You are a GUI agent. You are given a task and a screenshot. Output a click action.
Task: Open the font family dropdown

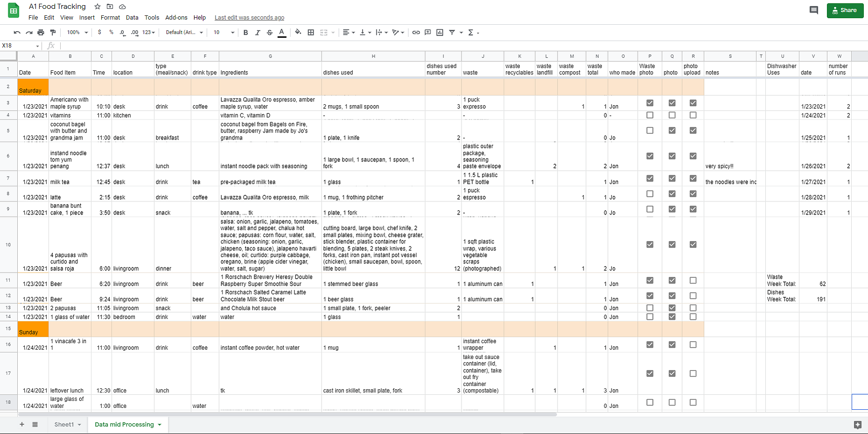tap(184, 32)
